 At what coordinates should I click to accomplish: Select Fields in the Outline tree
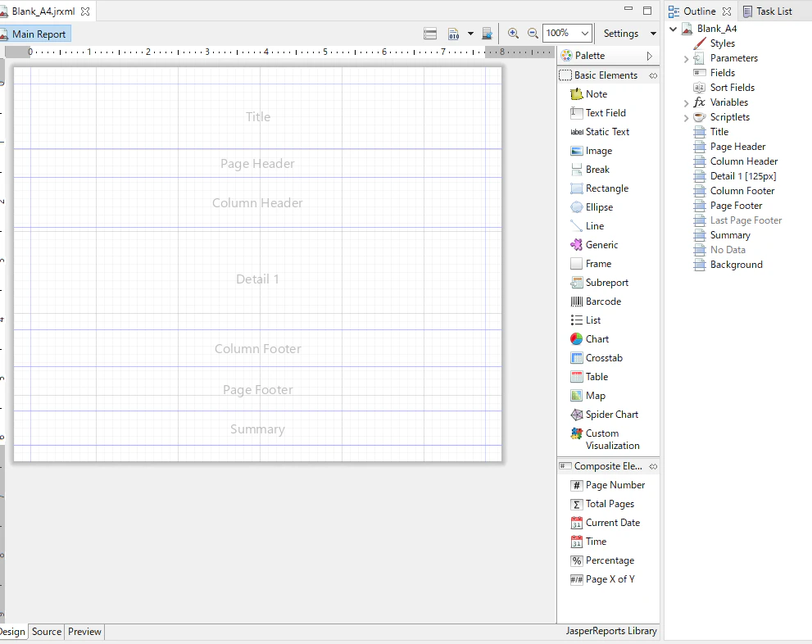click(723, 73)
